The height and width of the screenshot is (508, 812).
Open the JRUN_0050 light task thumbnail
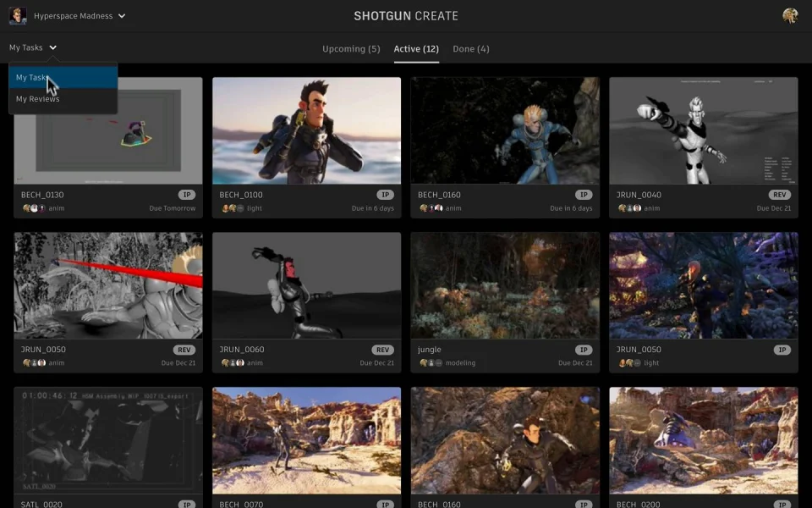tap(703, 285)
